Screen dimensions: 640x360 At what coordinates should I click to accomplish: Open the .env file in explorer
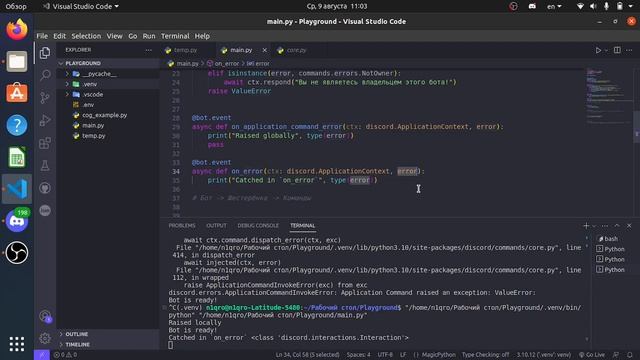point(88,105)
